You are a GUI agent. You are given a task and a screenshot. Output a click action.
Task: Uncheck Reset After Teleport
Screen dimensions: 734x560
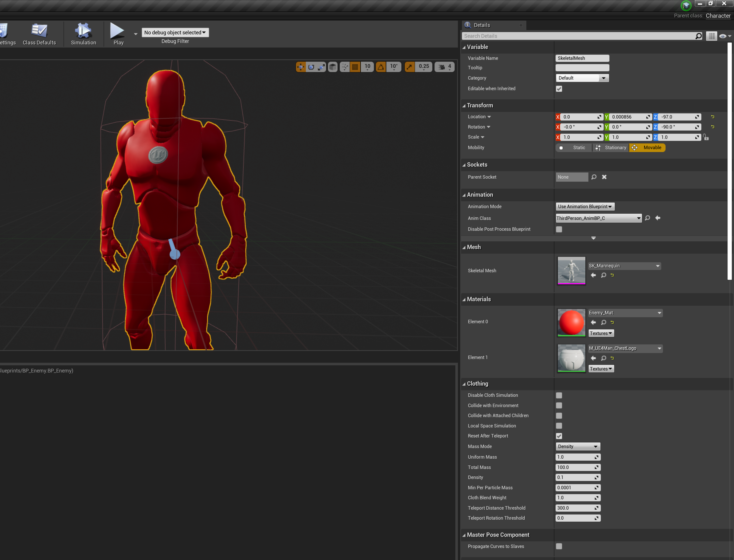[559, 436]
